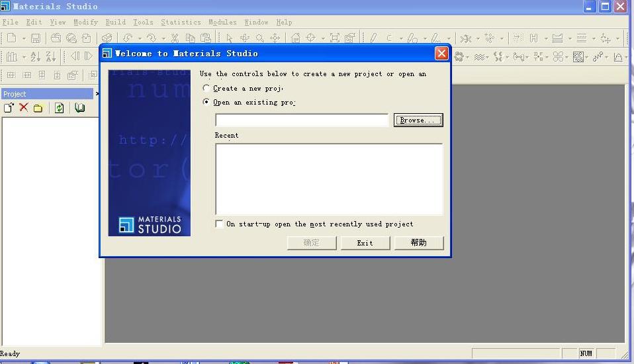Click the Undo arrow icon
This screenshot has width=634, height=364.
pos(128,38)
